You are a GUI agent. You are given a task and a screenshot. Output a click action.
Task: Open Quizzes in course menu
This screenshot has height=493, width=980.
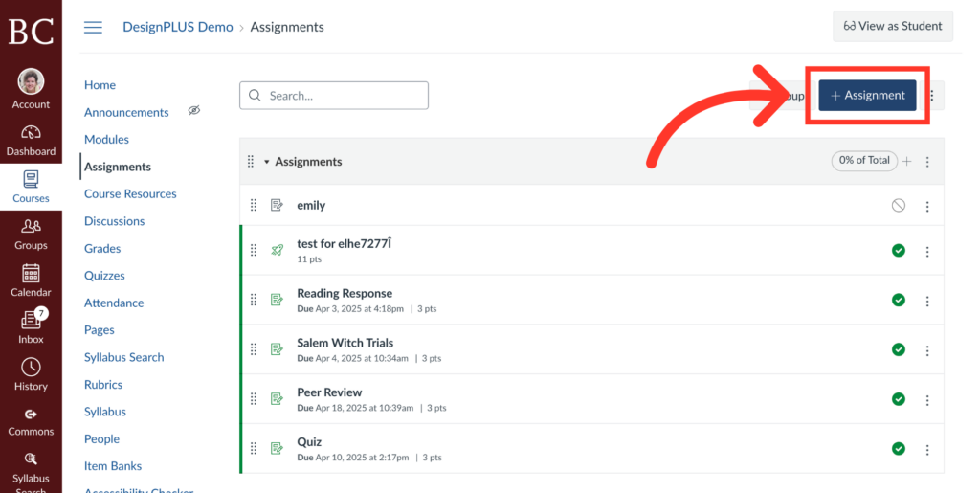(x=104, y=276)
